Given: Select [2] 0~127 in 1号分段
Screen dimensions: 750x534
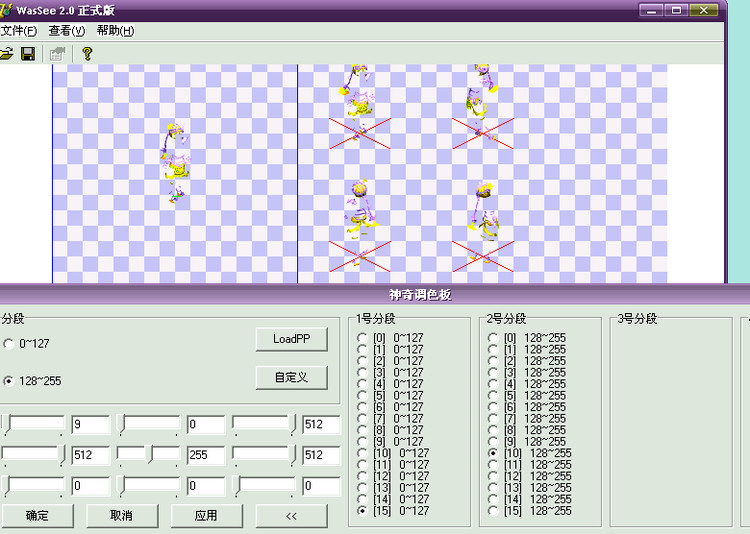Looking at the screenshot, I should [390, 361].
